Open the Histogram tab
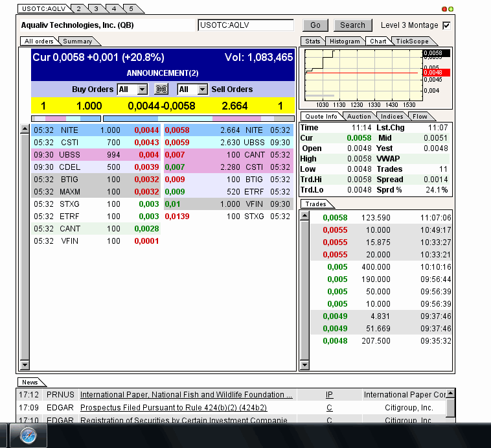Screen dimensions: 491x448 [x=345, y=41]
